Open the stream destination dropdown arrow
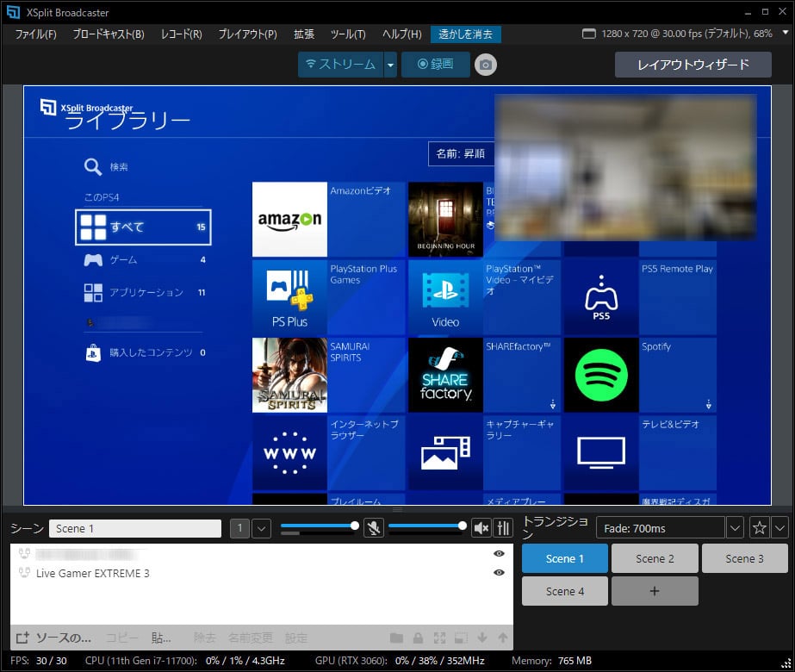Image resolution: width=795 pixels, height=672 pixels. coord(390,65)
